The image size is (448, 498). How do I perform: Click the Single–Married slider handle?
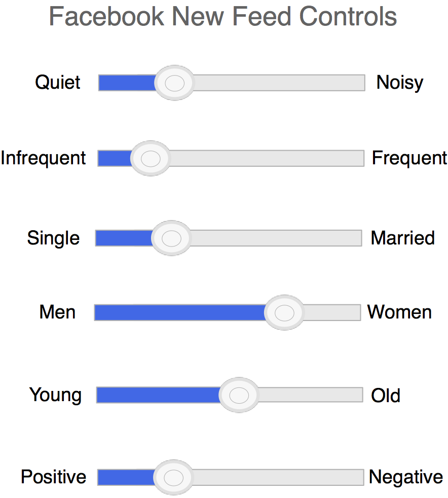[x=172, y=238]
